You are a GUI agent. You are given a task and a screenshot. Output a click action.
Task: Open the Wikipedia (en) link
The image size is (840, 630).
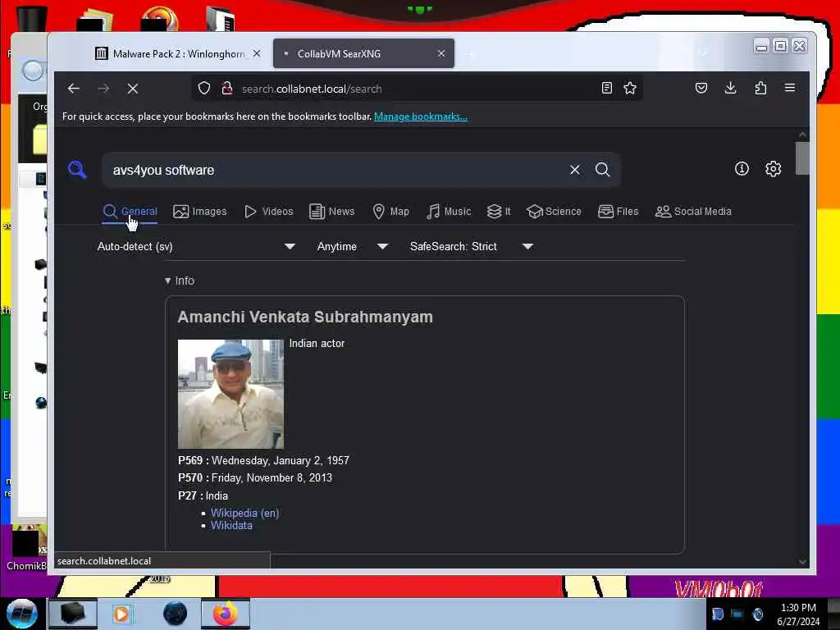point(244,514)
